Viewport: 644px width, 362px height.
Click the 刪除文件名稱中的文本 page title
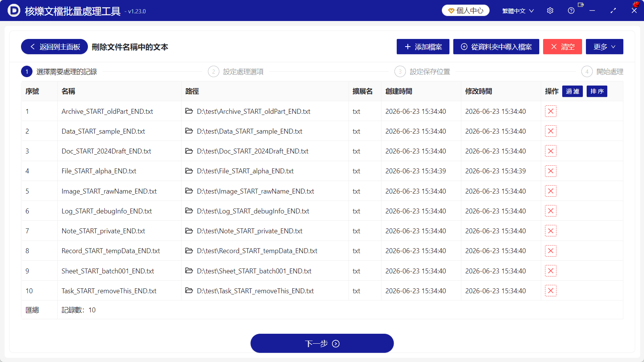coord(130,47)
